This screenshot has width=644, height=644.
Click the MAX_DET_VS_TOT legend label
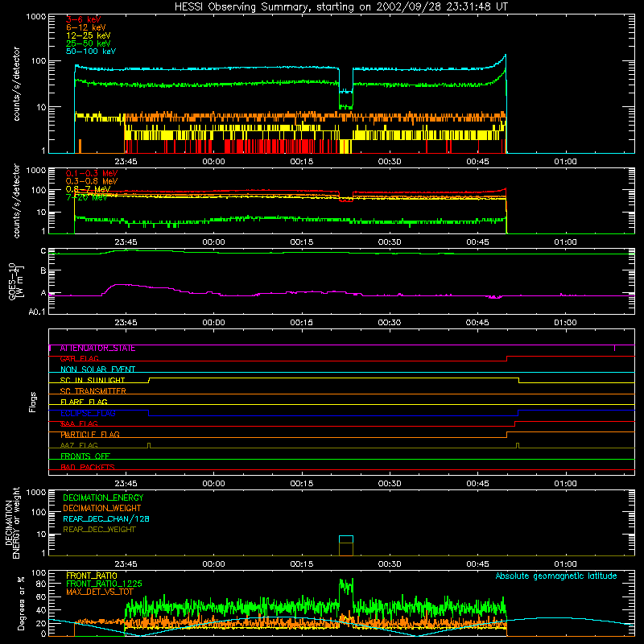[99, 592]
